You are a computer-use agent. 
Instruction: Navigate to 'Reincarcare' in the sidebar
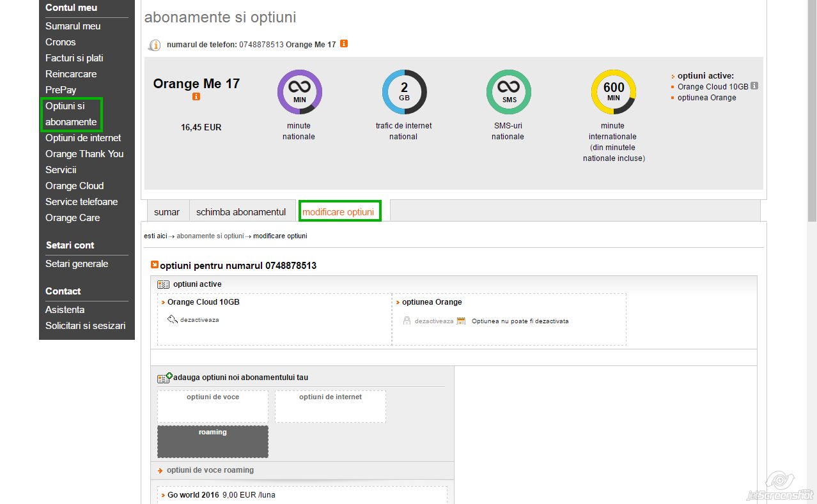click(71, 74)
